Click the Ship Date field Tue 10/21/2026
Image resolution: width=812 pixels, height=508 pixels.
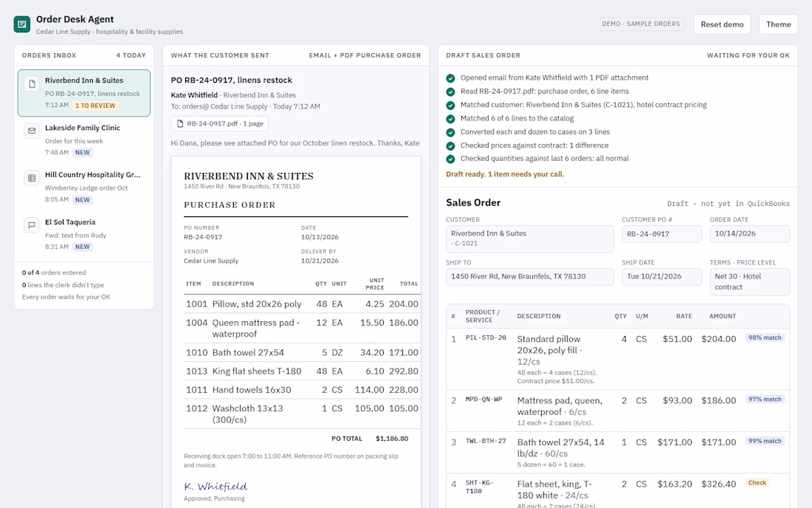661,277
